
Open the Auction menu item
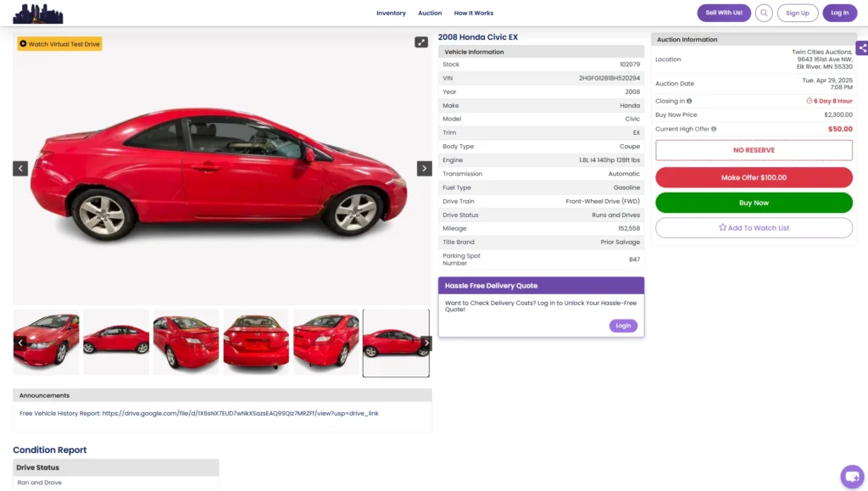430,13
